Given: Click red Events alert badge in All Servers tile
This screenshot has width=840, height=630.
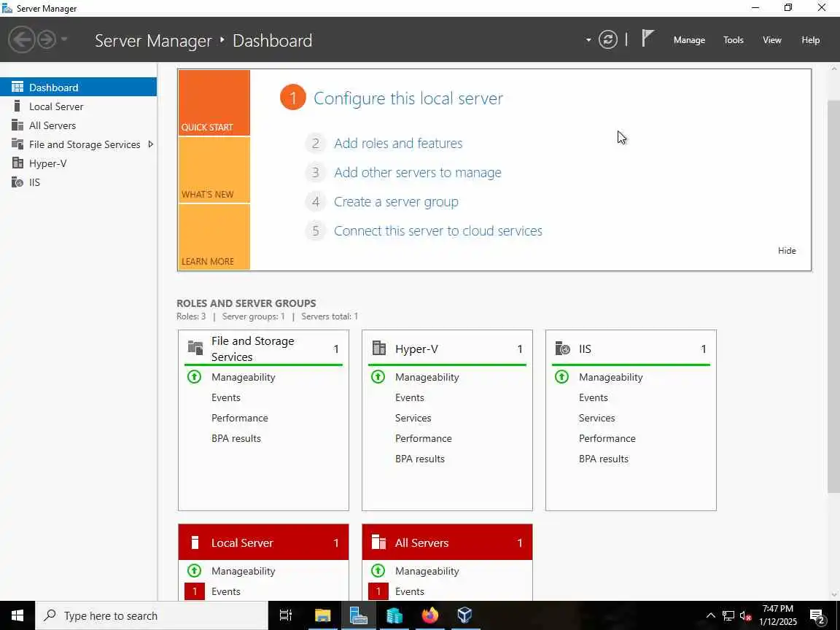Looking at the screenshot, I should tap(378, 591).
